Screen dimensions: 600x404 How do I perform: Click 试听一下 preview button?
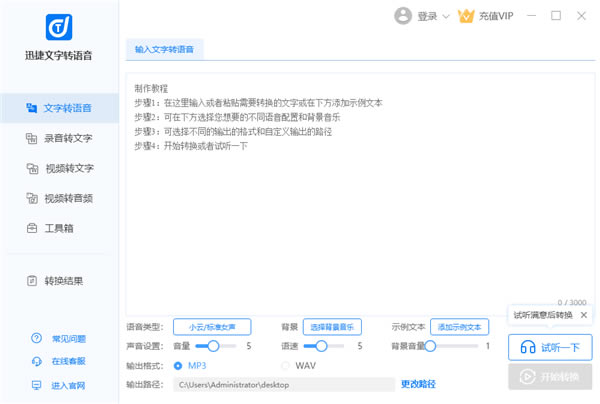550,347
